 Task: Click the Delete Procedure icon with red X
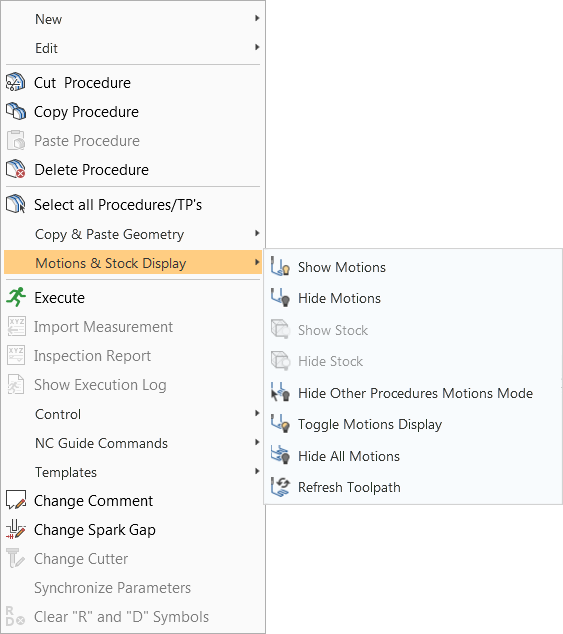(x=16, y=169)
